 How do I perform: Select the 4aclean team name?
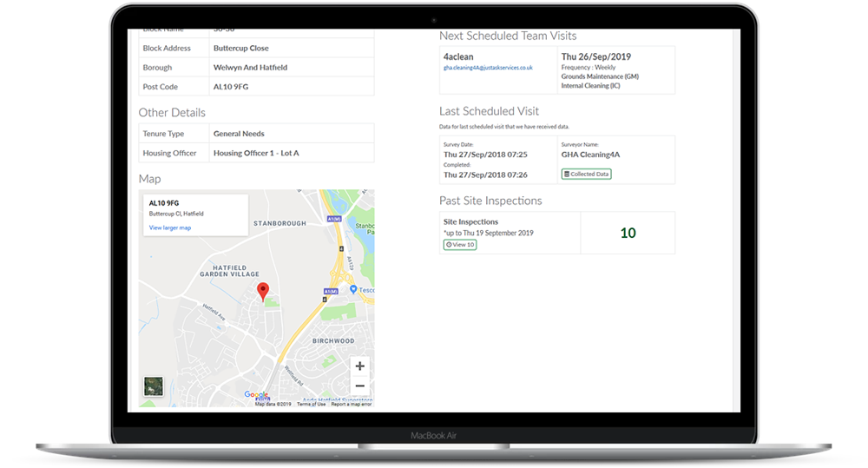(x=457, y=56)
